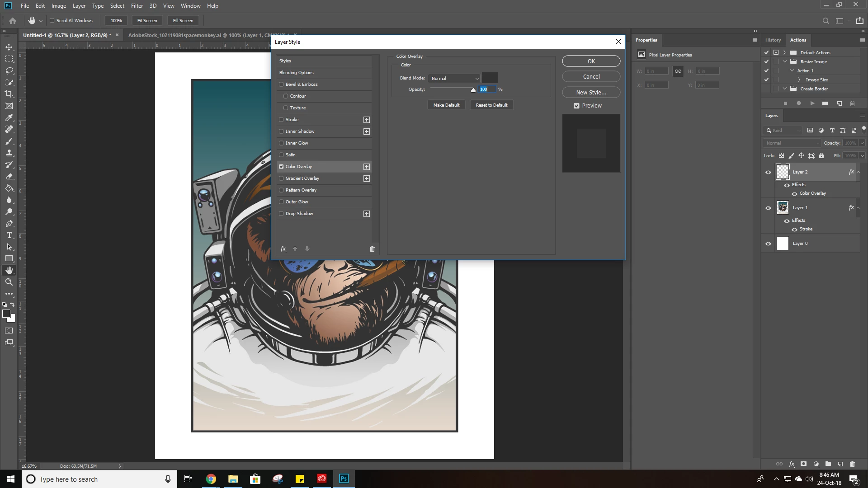Enable the Drop Shadow checkbox

281,214
